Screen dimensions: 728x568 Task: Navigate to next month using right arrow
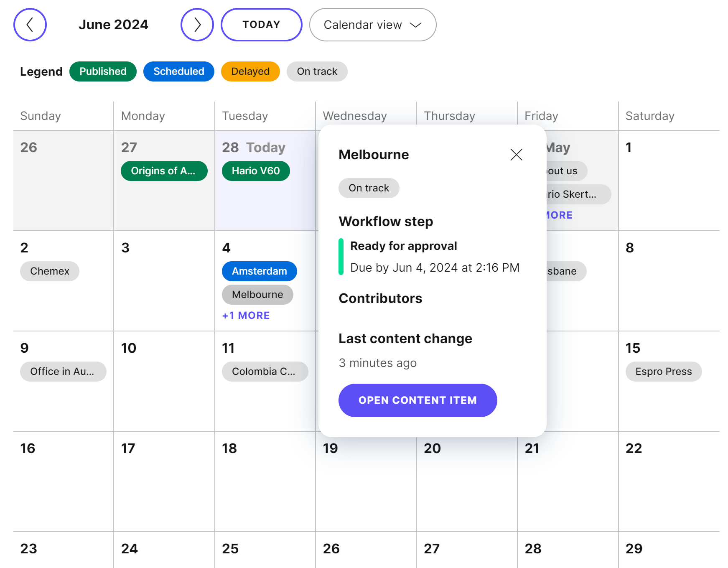pyautogui.click(x=197, y=25)
